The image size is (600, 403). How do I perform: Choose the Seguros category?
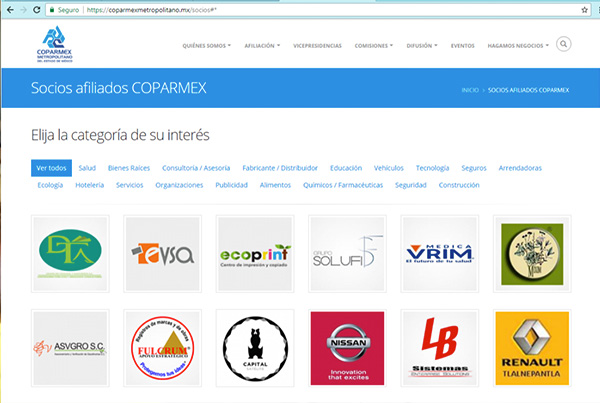[x=474, y=168]
